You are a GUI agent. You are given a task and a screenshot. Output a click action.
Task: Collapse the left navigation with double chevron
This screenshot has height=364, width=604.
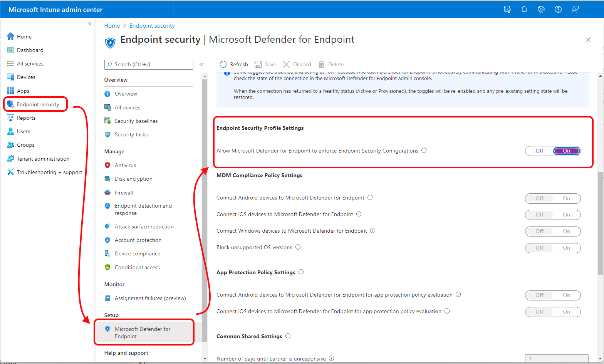(x=90, y=23)
